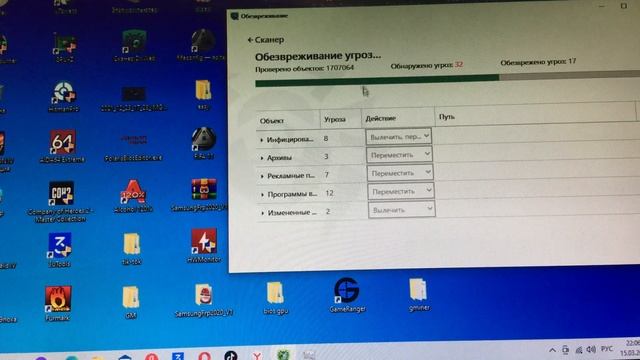Open action dropdown for Программы row
640x360 pixels.
(400, 191)
